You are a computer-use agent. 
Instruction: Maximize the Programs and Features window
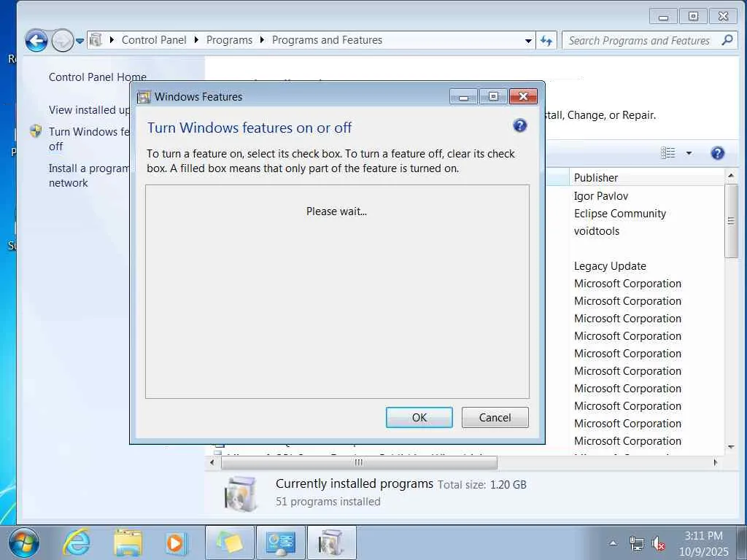coord(693,17)
